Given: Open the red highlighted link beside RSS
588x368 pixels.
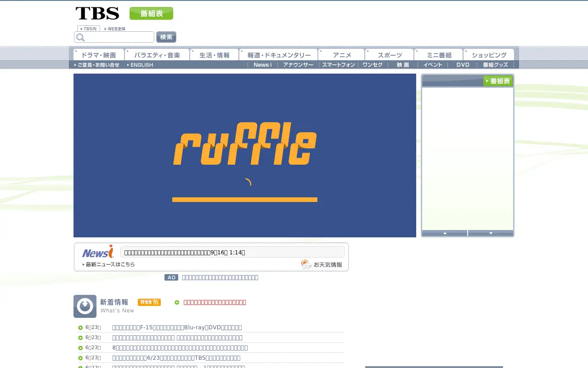Looking at the screenshot, I should (x=215, y=302).
